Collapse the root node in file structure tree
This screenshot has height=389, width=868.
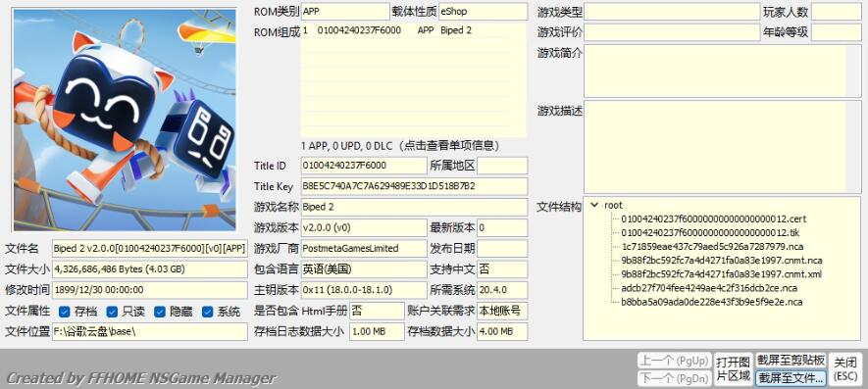[594, 205]
